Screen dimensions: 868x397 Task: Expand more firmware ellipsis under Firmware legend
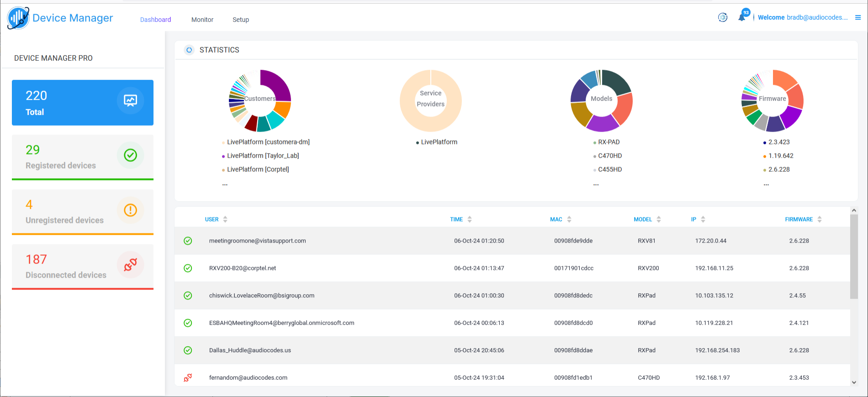766,185
